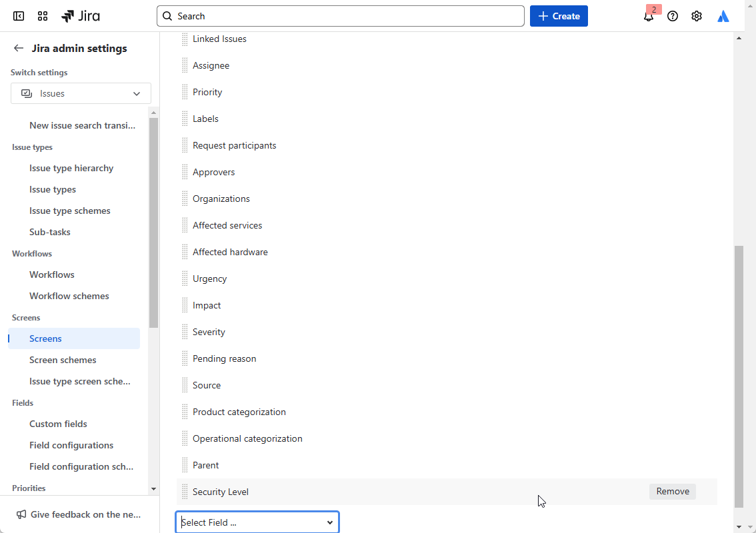Collapse the left navigation sidebar
Viewport: 756px width, 533px height.
pyautogui.click(x=18, y=15)
